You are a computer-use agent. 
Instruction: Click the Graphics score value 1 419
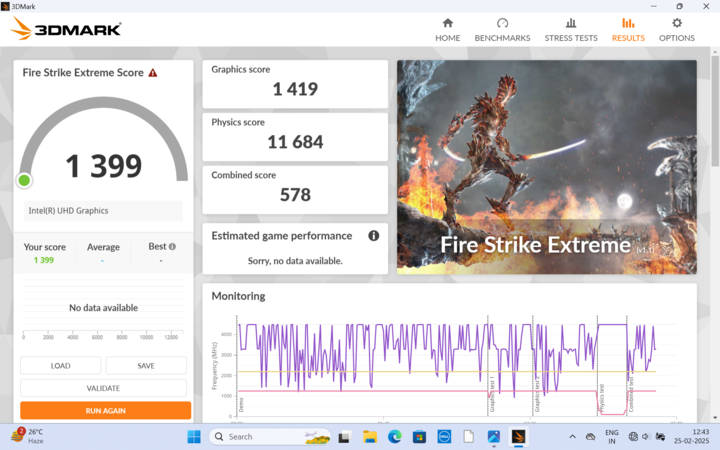295,89
